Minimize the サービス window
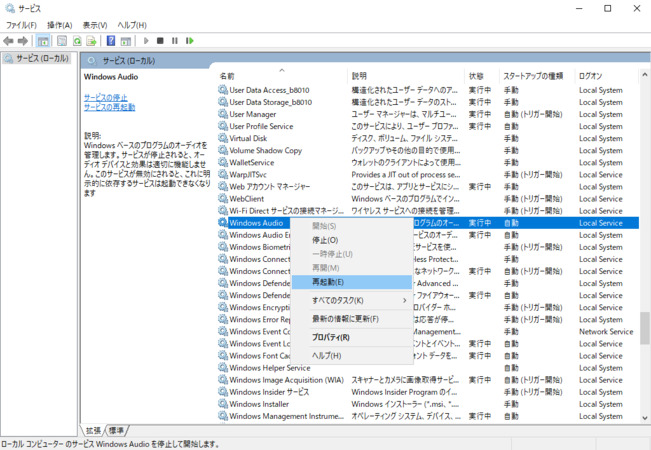The height and width of the screenshot is (450, 651). tap(579, 8)
